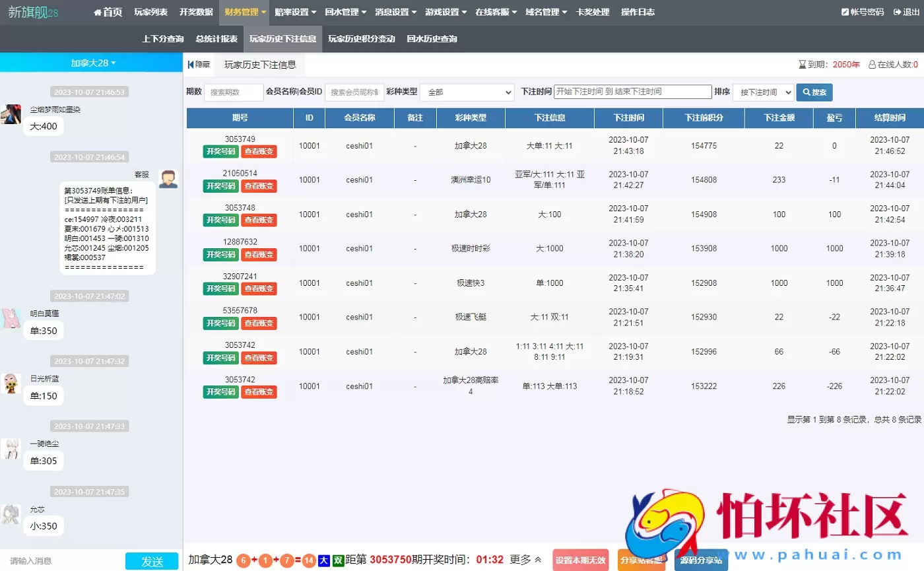Click the green 双 badge in bottom bar

338,560
